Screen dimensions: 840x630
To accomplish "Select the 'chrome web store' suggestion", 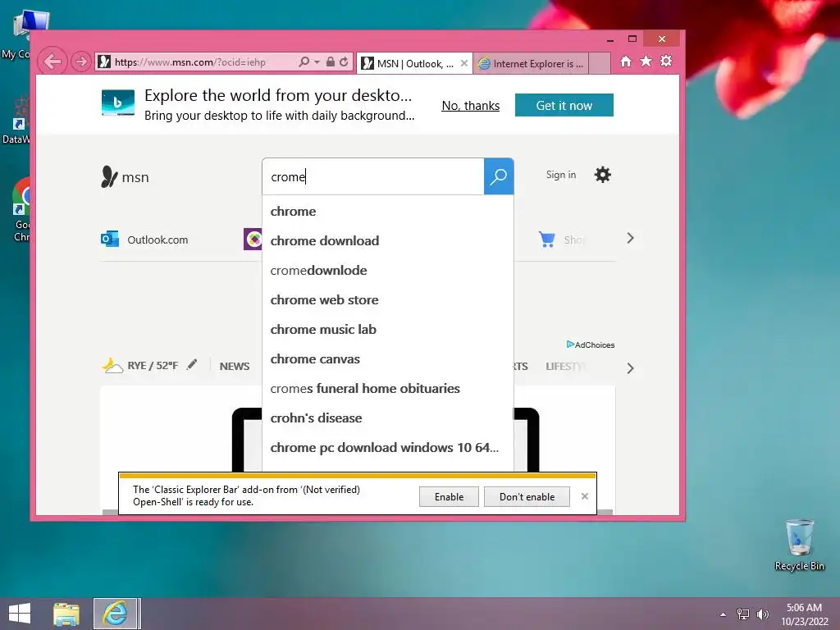I will [x=388, y=299].
